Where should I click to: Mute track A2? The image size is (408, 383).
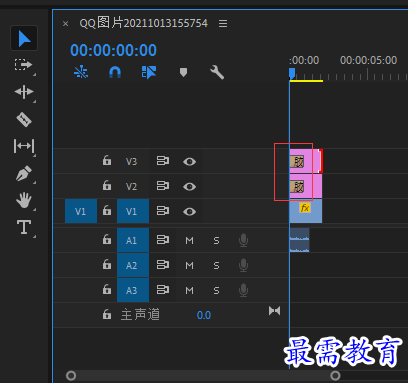(189, 265)
